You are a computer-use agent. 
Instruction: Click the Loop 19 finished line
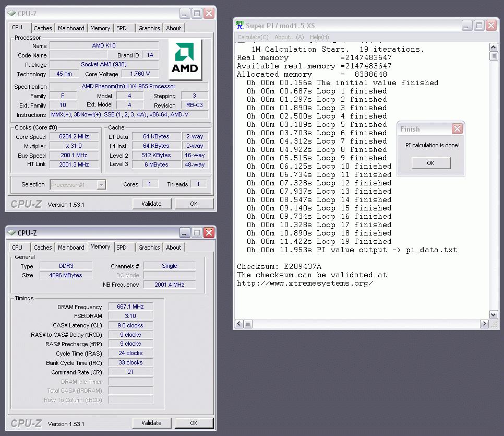point(319,241)
